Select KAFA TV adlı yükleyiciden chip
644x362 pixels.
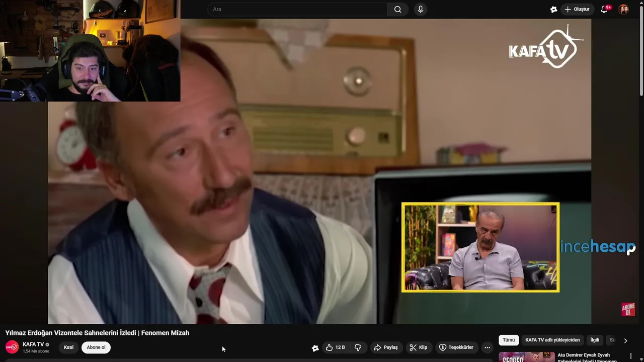coord(552,340)
